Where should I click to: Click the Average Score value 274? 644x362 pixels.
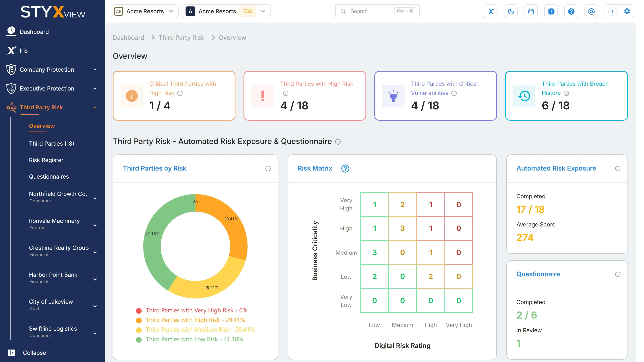click(x=525, y=237)
